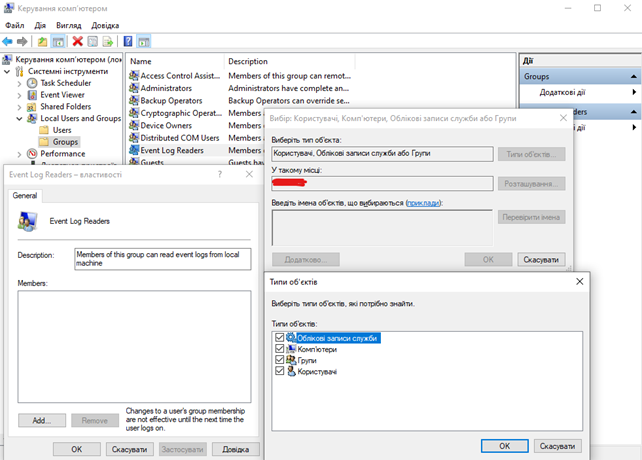Screen dimensions: 642x460
Task: Collapse the Системні інструменти tree node
Action: [8, 72]
